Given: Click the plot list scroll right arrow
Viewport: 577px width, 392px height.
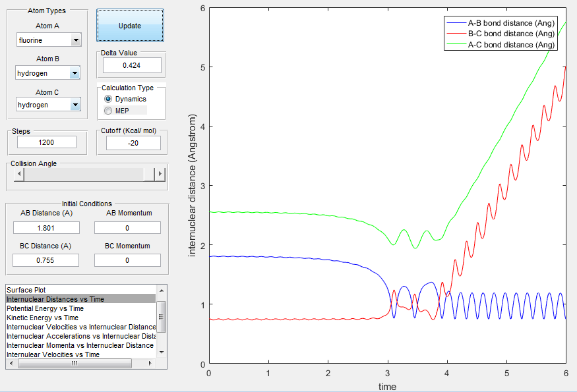Looking at the screenshot, I should pos(150,363).
